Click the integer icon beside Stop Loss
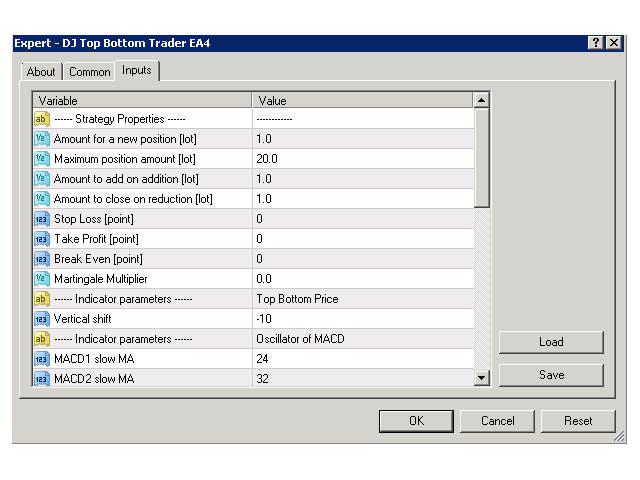640x480 pixels. 42,219
